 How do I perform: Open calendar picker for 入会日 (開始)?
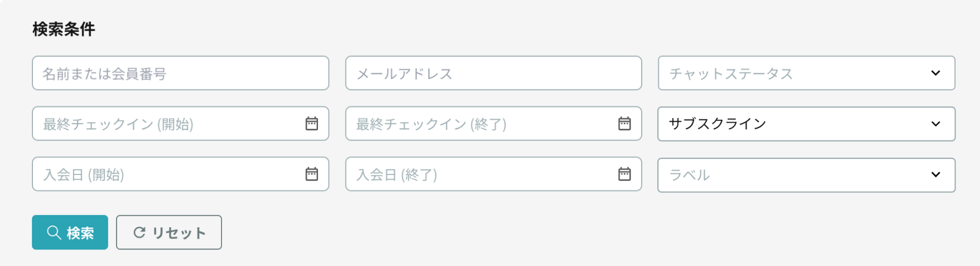click(x=312, y=174)
